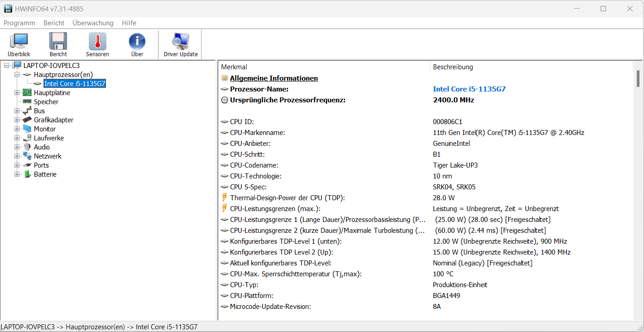This screenshot has width=644, height=332.
Task: Click the Beschreibung column header
Action: point(453,67)
